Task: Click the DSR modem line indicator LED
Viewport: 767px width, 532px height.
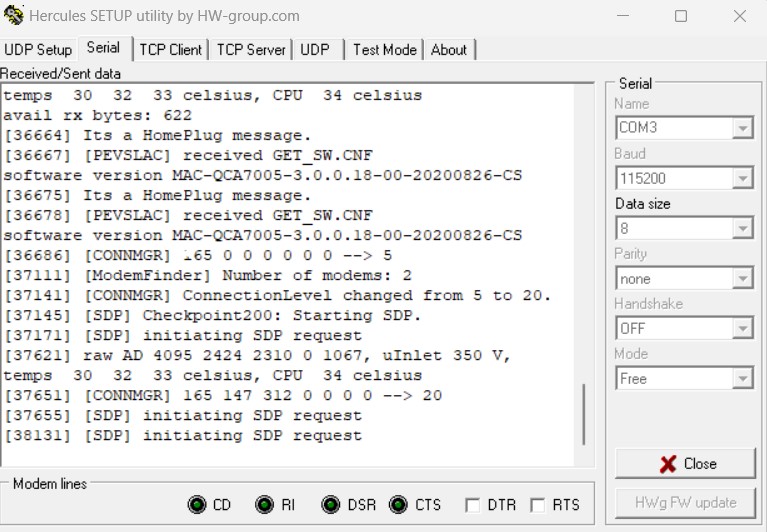Action: (x=331, y=505)
